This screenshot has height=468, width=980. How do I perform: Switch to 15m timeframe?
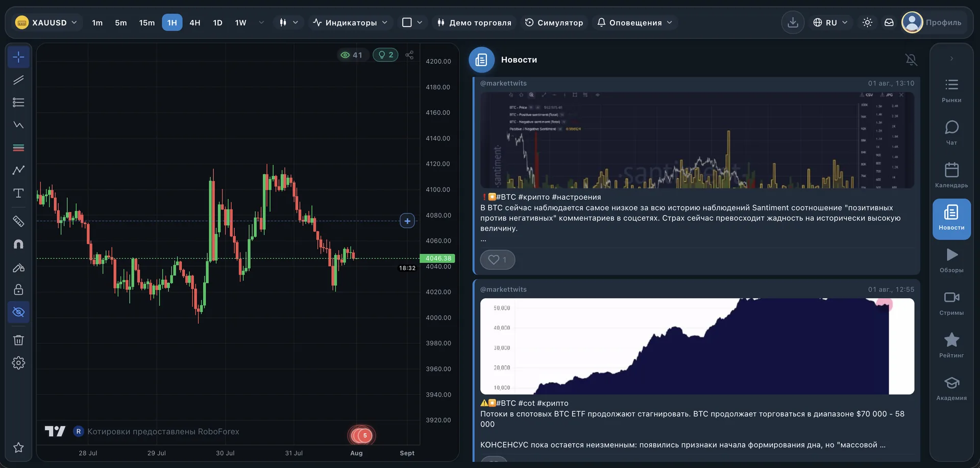click(147, 22)
